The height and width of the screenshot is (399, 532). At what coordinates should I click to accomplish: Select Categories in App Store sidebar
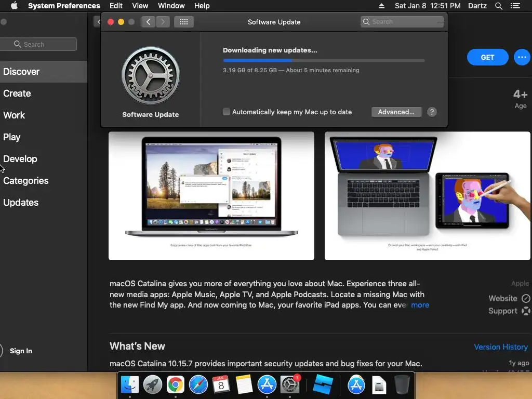click(x=44, y=180)
